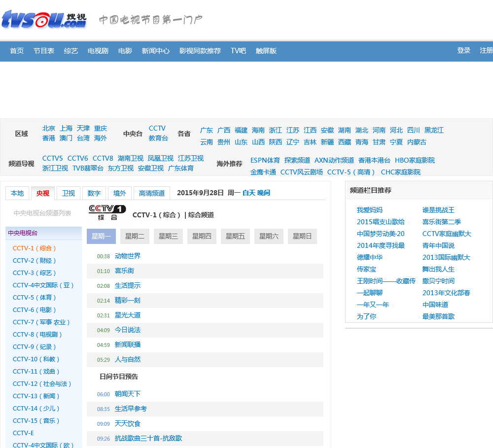The image size is (493, 448).
Task: Open the 新闻联播 program at 04:59
Action: click(x=128, y=345)
